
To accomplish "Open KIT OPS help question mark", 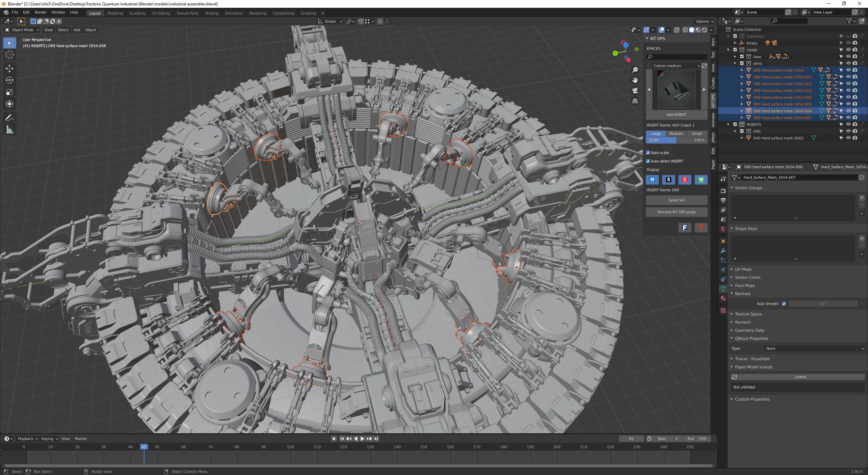I will 701,228.
